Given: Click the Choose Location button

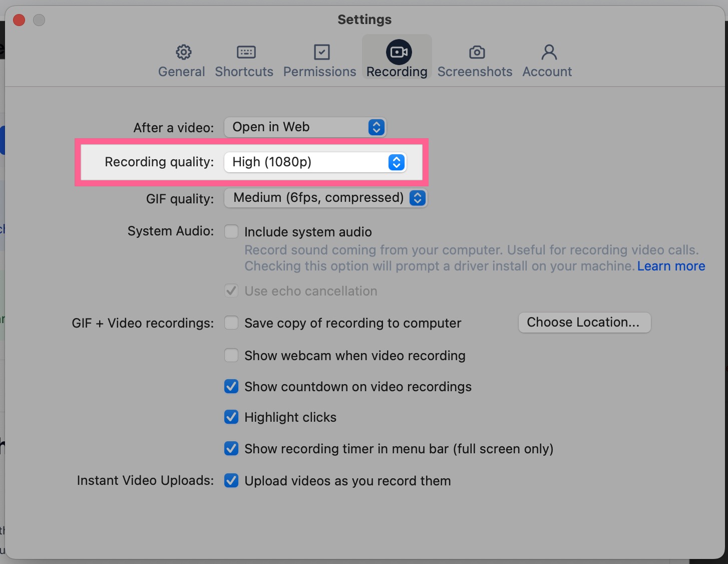Looking at the screenshot, I should coord(584,323).
